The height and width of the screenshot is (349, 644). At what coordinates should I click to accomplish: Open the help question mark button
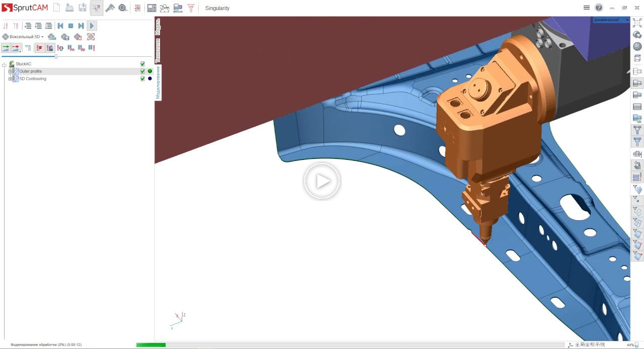click(599, 8)
